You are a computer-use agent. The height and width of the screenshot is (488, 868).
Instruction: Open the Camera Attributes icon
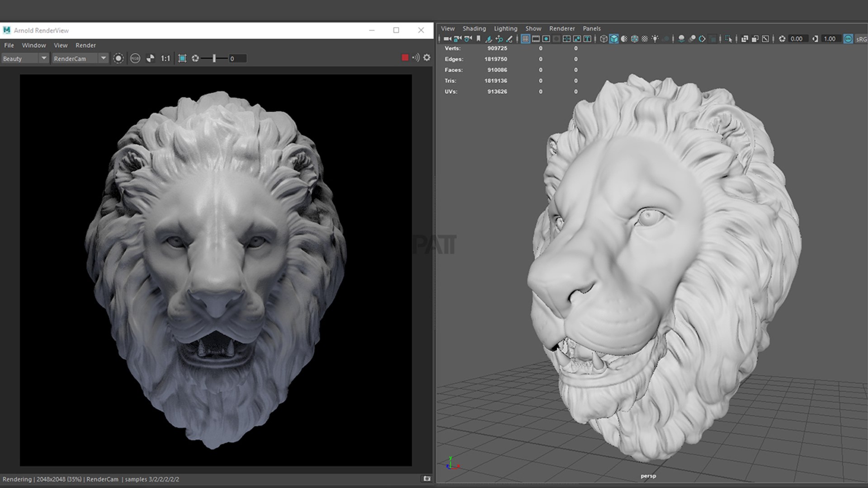[468, 39]
